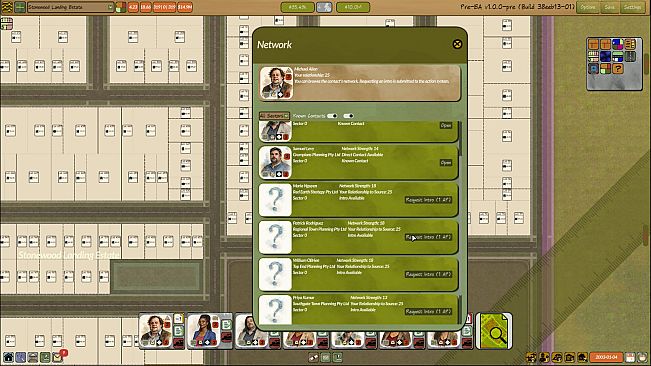Image resolution: width=651 pixels, height=366 pixels.
Task: Toggle the first Known Contacts switch
Action: click(332, 116)
